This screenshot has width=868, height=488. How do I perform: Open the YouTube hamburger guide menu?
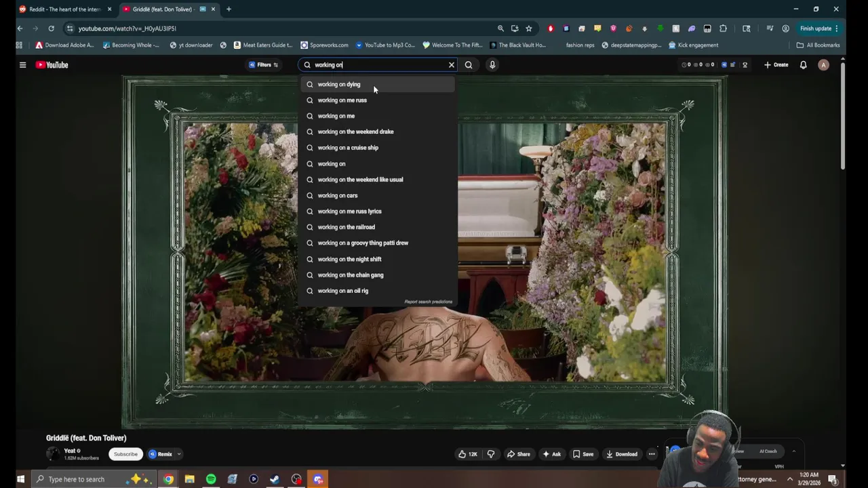click(x=22, y=65)
